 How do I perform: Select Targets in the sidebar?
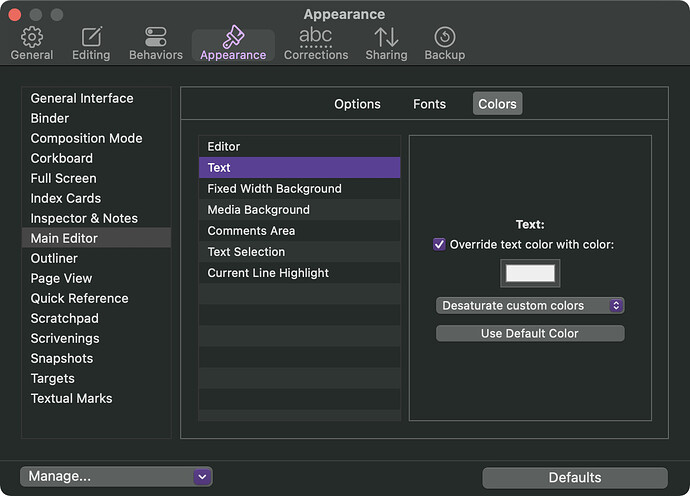click(x=96, y=378)
